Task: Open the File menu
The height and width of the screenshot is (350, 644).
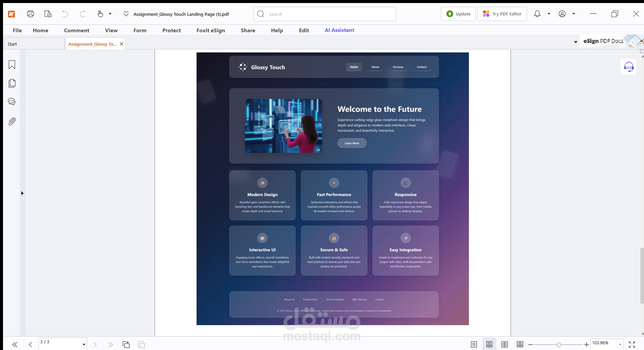Action: [x=17, y=30]
